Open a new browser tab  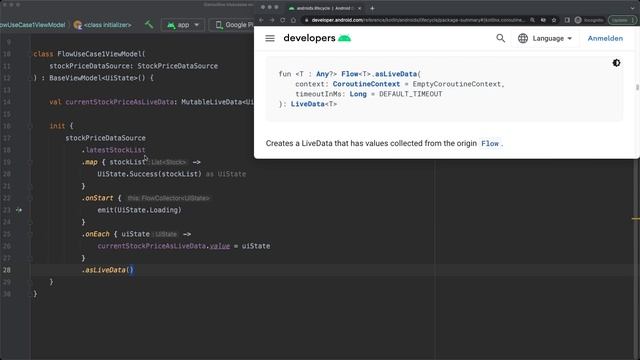372,8
